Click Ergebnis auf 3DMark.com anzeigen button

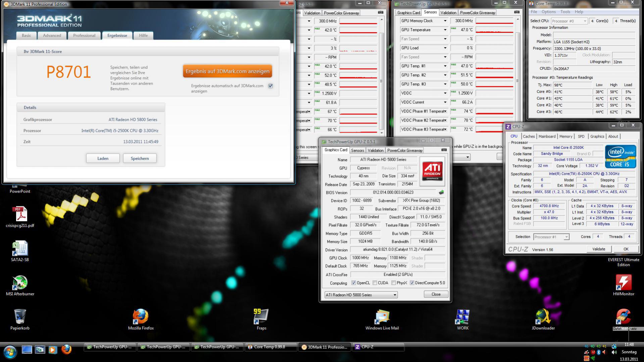pyautogui.click(x=228, y=71)
